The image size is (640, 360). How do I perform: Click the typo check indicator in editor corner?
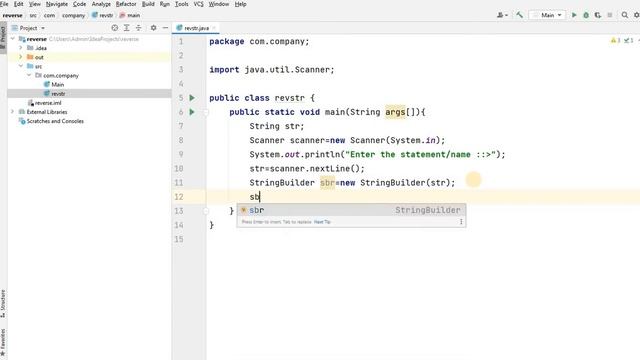pos(629,40)
